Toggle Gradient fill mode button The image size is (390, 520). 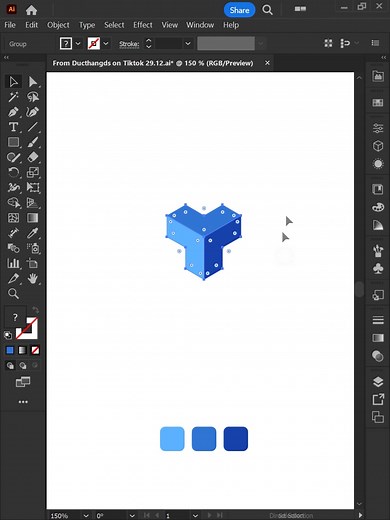click(x=22, y=350)
